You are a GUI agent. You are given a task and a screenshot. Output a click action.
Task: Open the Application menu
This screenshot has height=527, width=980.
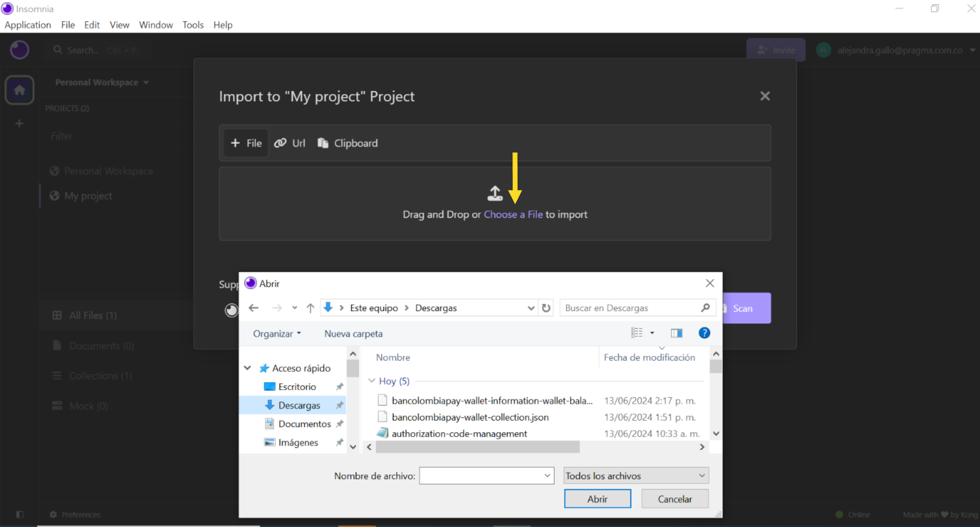tap(28, 24)
